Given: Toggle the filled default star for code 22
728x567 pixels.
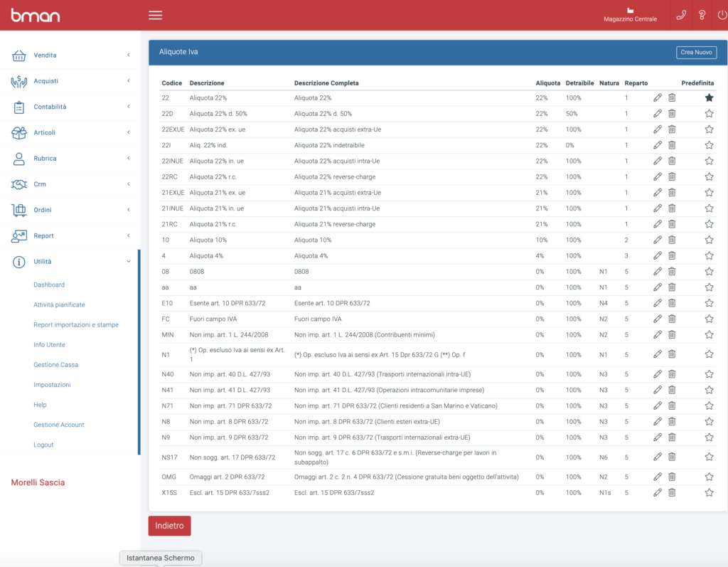Looking at the screenshot, I should (x=709, y=97).
